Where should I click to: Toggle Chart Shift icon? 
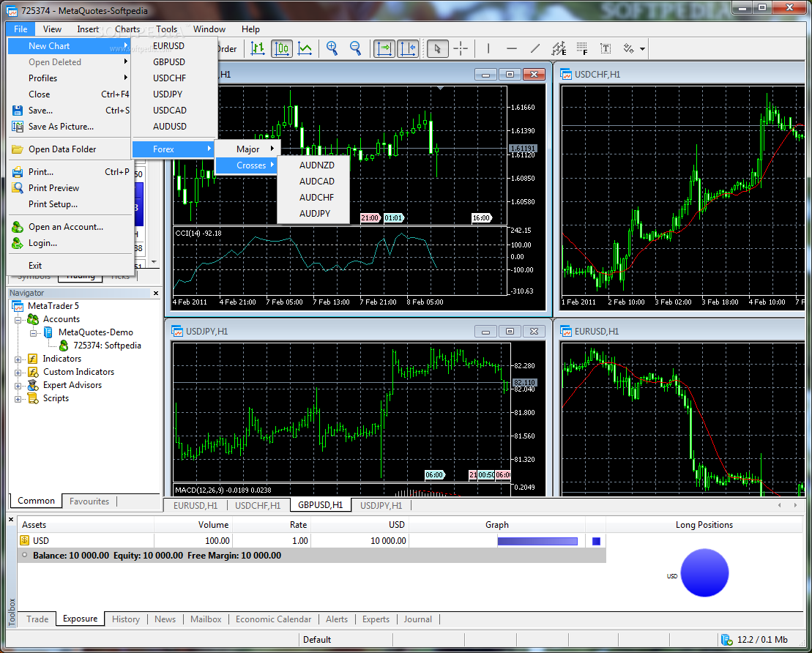point(408,48)
